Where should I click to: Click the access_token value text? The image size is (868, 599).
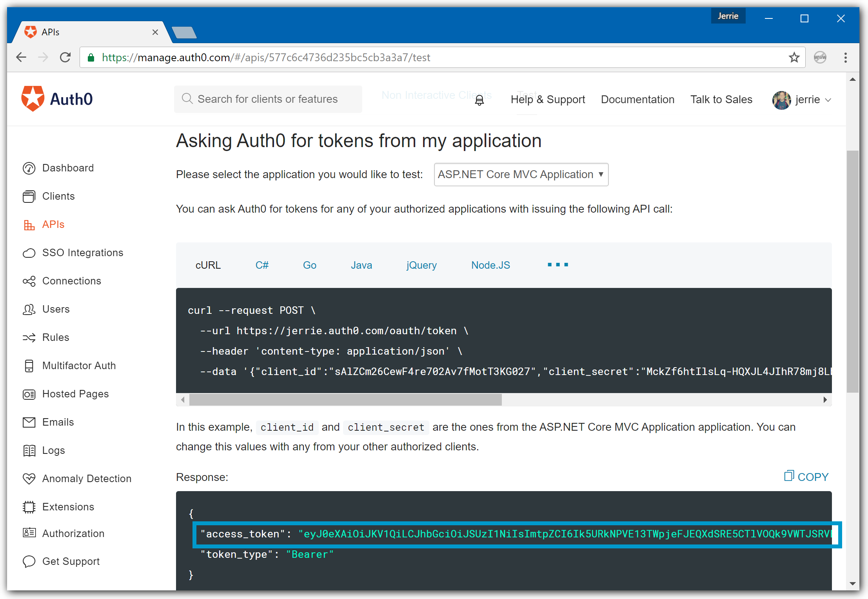pyautogui.click(x=565, y=534)
